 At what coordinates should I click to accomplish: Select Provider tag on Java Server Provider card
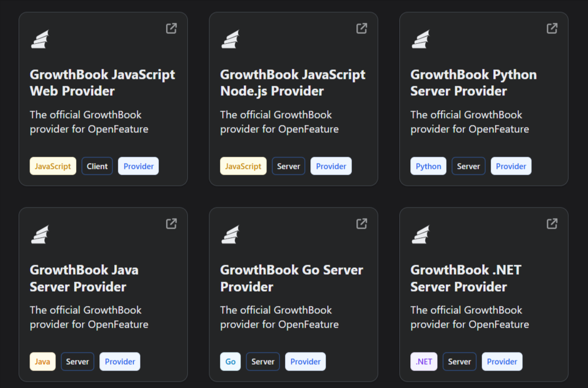click(x=120, y=362)
